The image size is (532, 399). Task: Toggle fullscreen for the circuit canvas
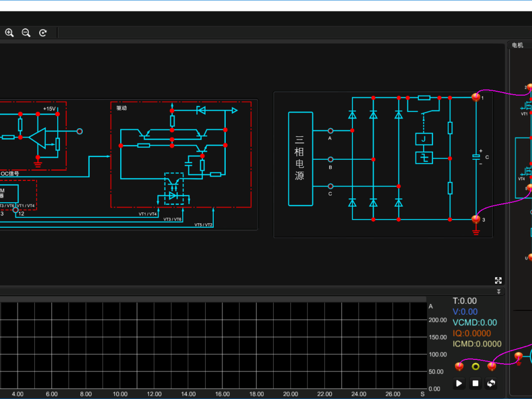click(x=498, y=280)
